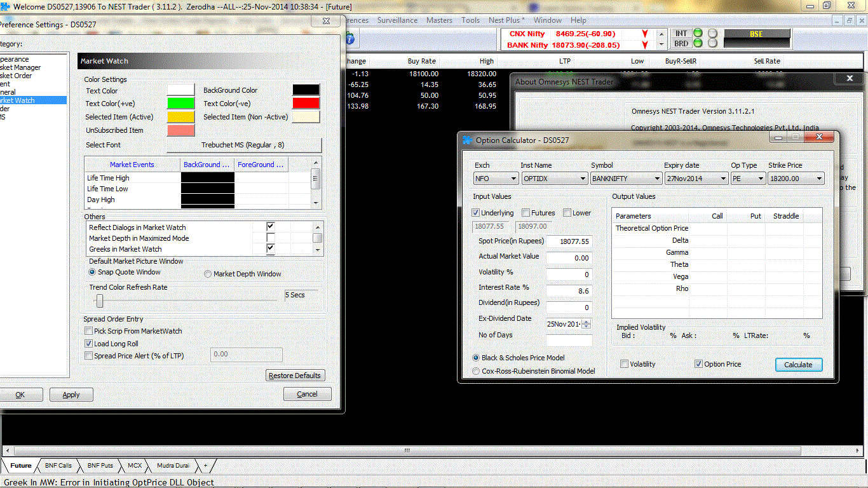Open the Op Type dropdown showing PE
Screen dimensions: 868x488
(749, 179)
